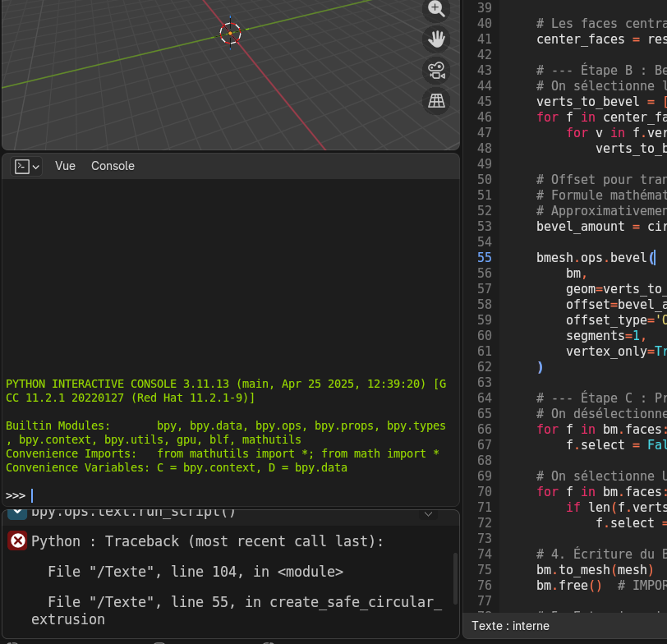
Task: Select the Traceback error message line
Action: (x=207, y=541)
